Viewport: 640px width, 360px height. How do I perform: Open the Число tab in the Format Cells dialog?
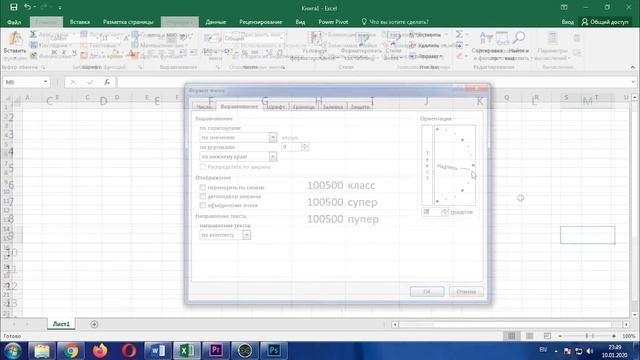[204, 107]
